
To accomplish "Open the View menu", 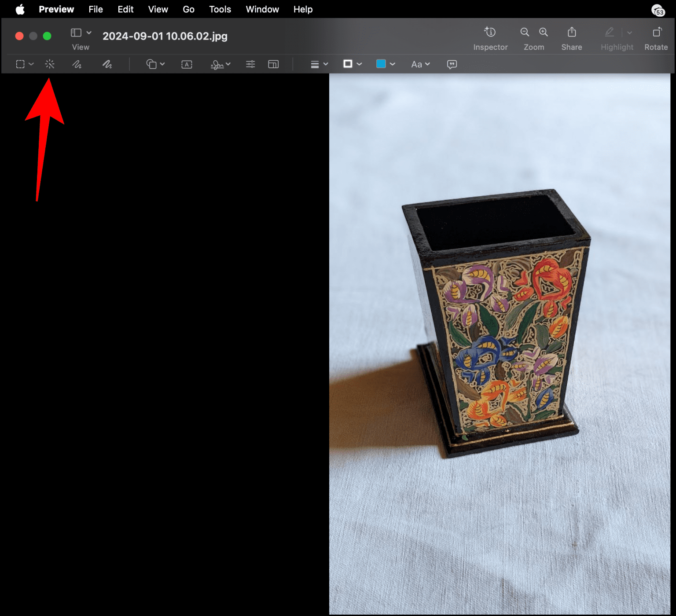I will pyautogui.click(x=158, y=9).
